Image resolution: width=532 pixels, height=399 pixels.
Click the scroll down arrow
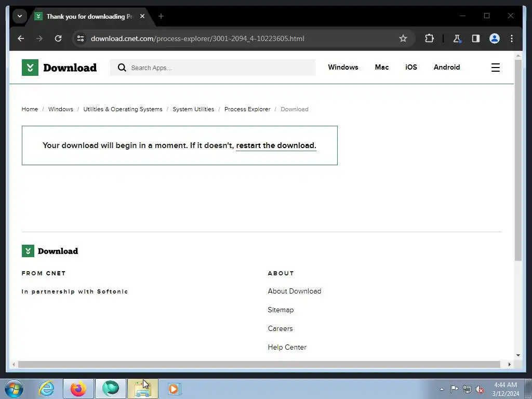(x=518, y=355)
